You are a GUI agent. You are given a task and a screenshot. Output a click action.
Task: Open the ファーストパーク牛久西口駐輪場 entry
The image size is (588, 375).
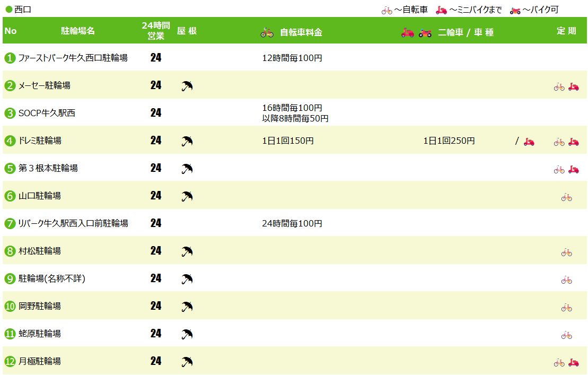73,58
